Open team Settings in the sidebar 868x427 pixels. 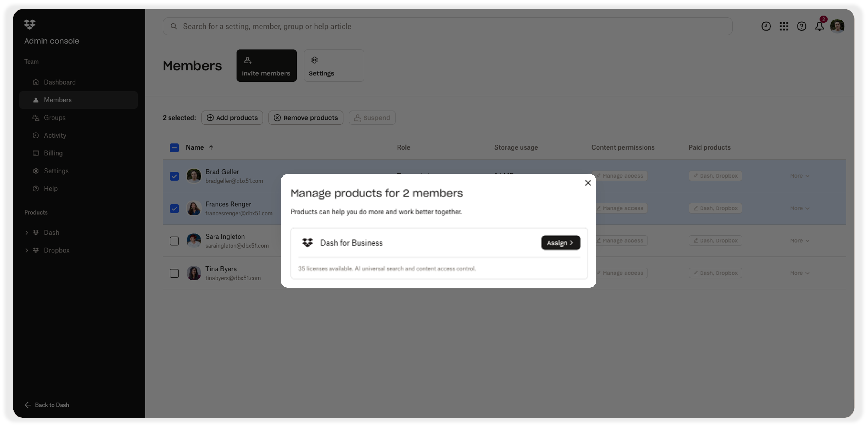[56, 171]
